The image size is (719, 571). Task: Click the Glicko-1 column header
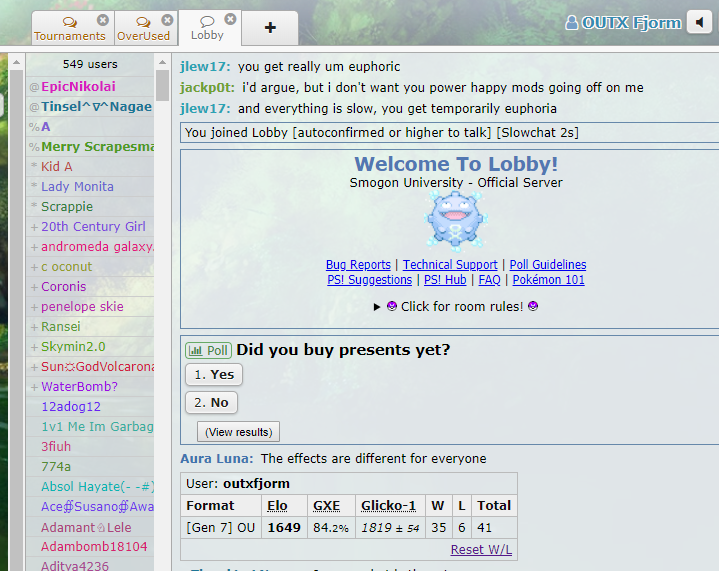(388, 505)
